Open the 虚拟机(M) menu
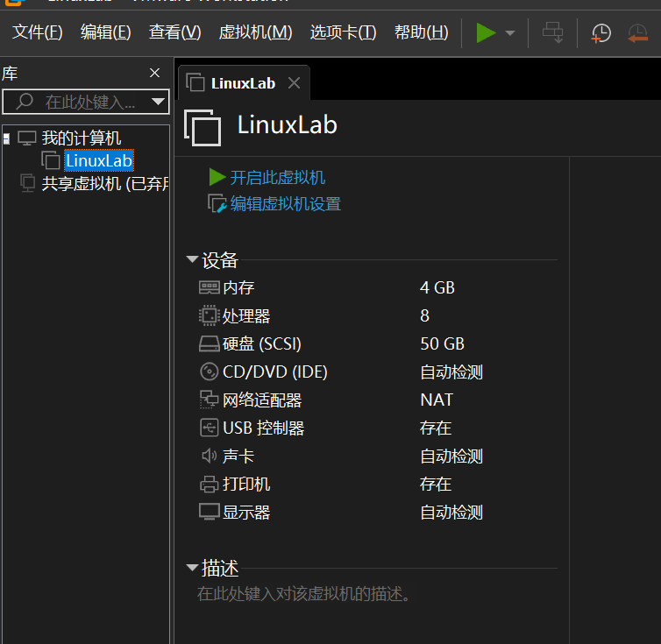Screen dimensions: 661x644 (255, 32)
